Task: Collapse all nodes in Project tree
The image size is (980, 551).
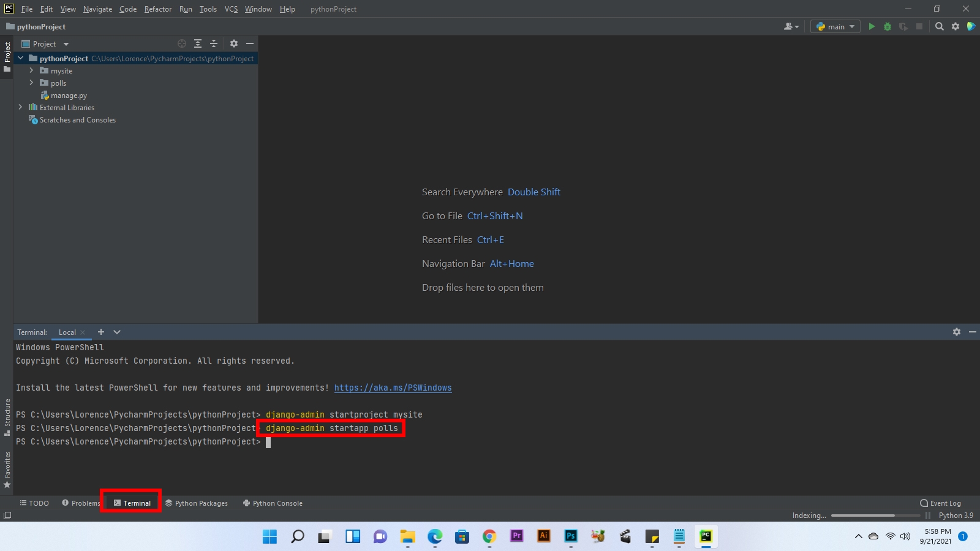Action: click(x=213, y=43)
